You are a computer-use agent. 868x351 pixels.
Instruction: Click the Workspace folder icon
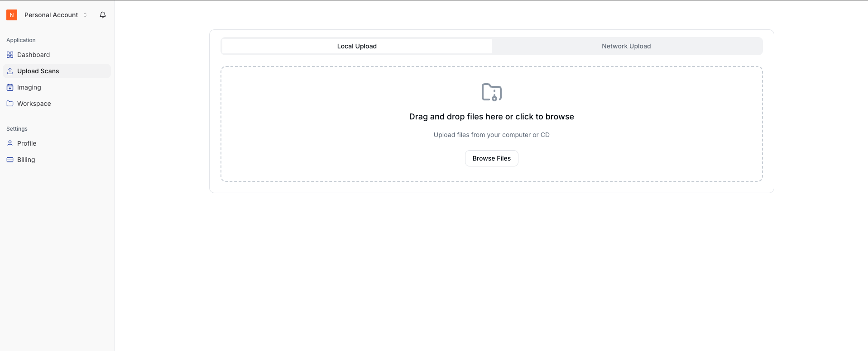[x=10, y=104]
